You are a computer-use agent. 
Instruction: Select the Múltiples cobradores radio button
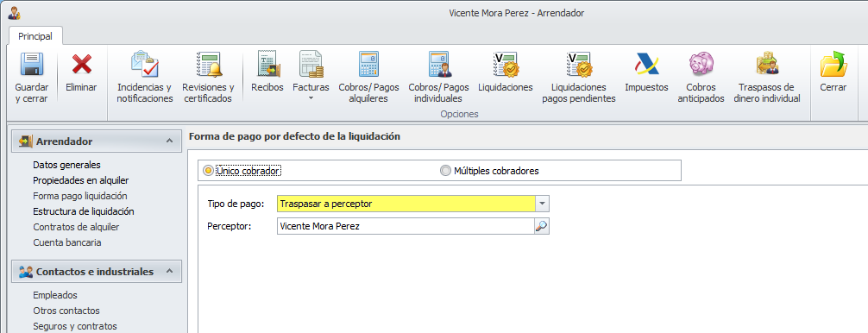(445, 171)
